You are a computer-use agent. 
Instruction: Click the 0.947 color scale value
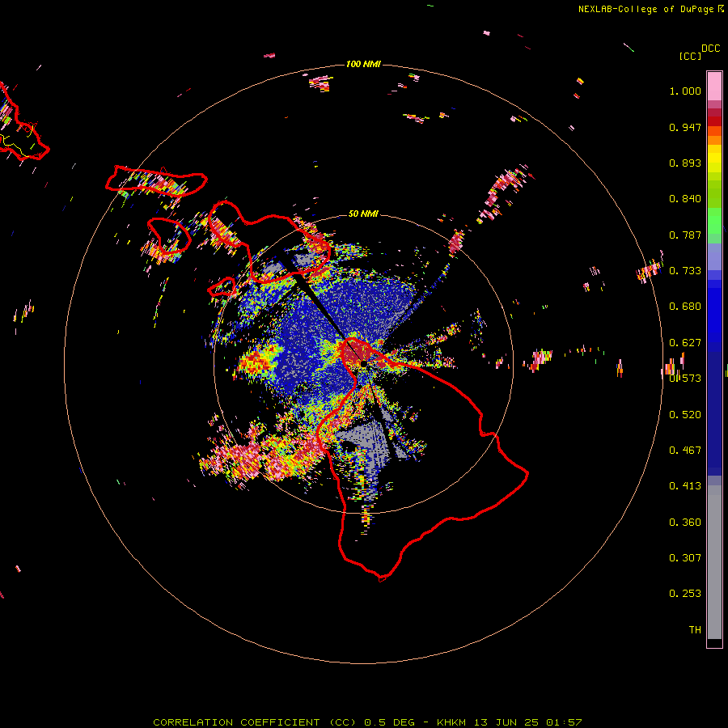tap(685, 127)
